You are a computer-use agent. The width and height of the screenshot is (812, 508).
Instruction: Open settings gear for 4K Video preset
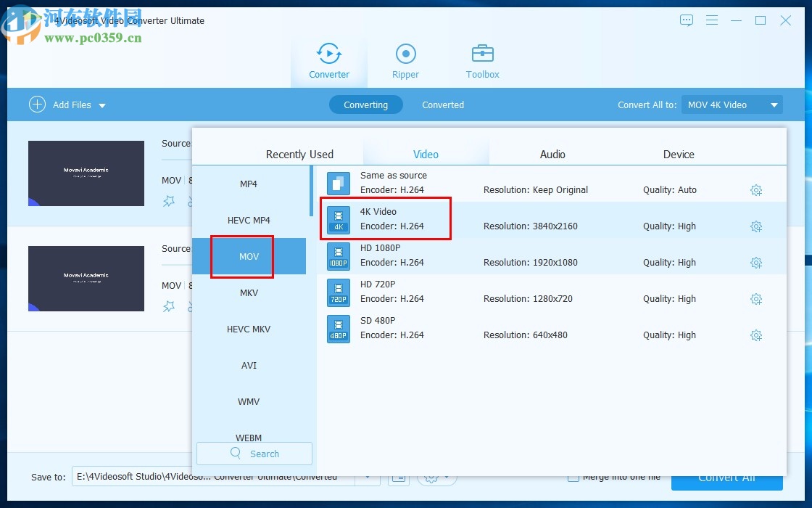click(756, 226)
